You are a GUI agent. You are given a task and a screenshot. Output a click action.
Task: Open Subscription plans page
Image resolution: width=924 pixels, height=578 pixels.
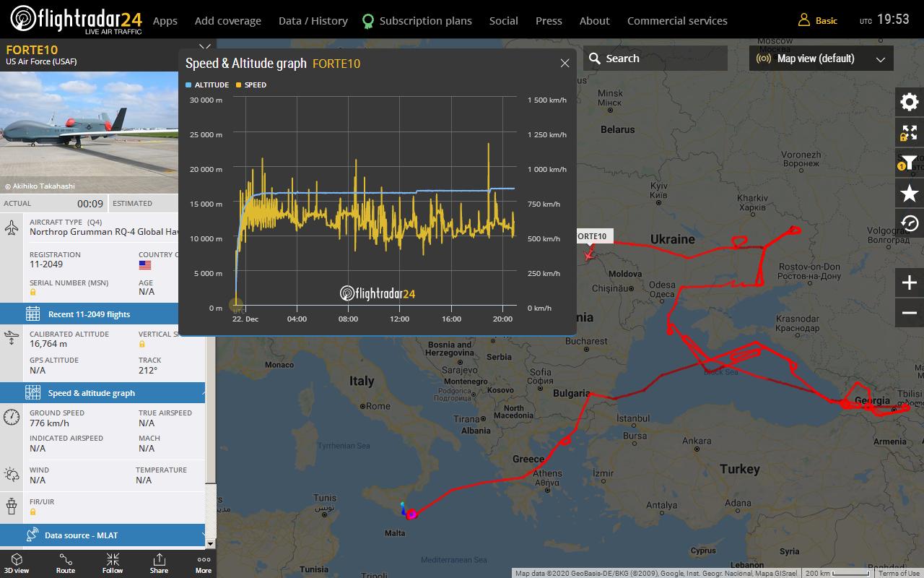(x=426, y=21)
